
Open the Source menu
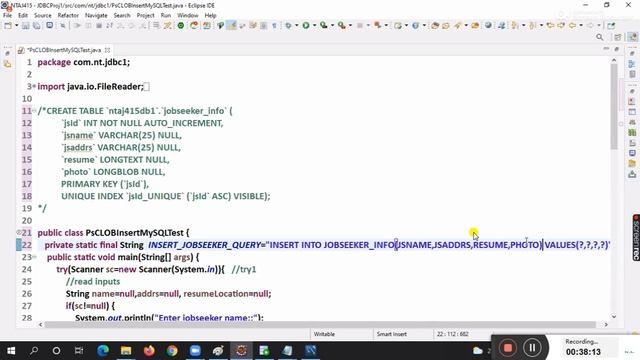(x=42, y=16)
